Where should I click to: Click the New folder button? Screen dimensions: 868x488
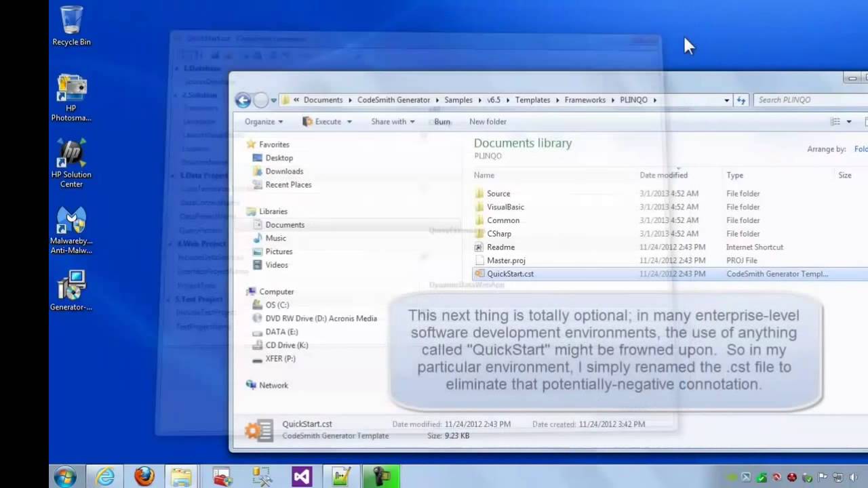[x=488, y=122]
